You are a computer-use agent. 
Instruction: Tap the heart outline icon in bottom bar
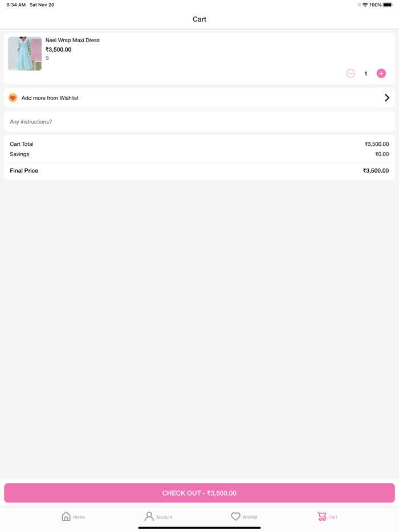235,517
